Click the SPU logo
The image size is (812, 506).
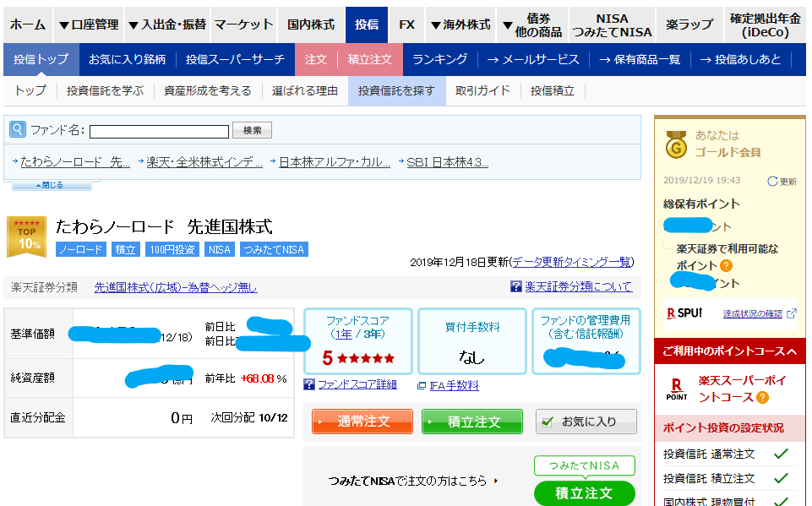coord(684,313)
